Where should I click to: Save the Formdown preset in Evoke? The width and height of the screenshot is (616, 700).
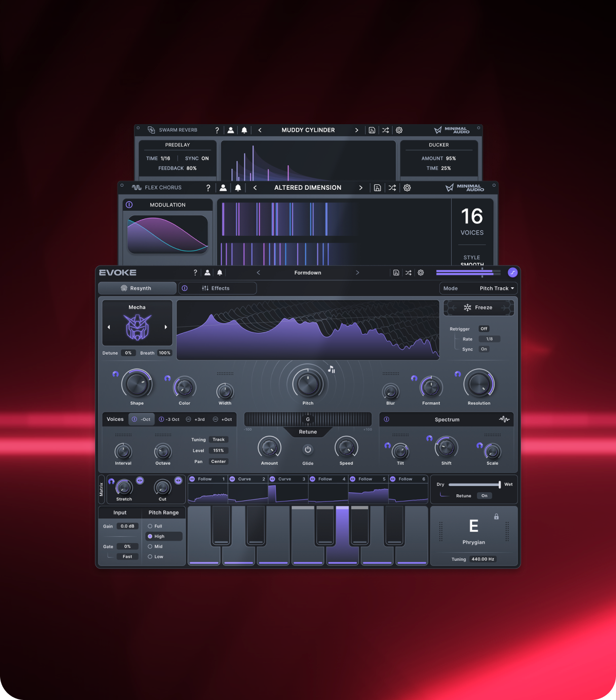pos(396,273)
